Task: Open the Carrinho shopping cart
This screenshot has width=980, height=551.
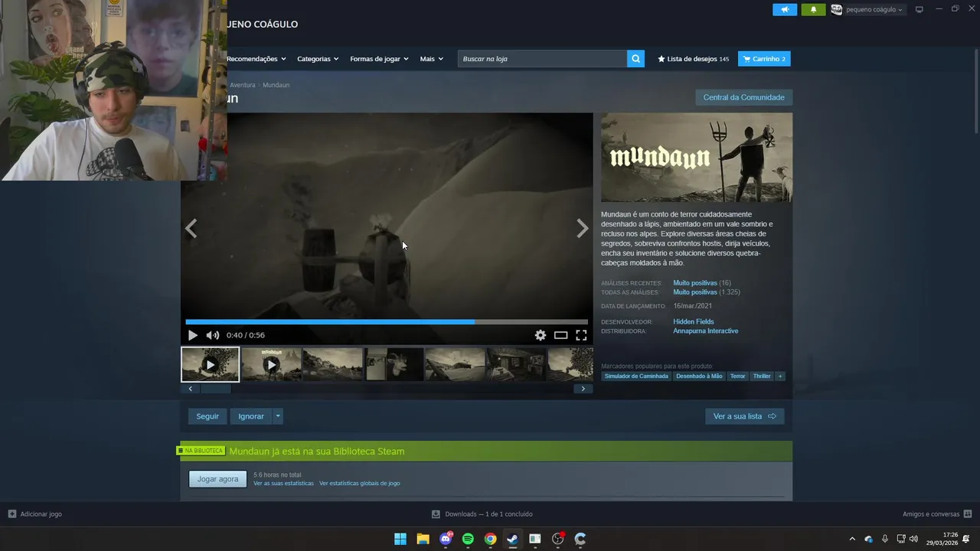Action: click(x=764, y=59)
